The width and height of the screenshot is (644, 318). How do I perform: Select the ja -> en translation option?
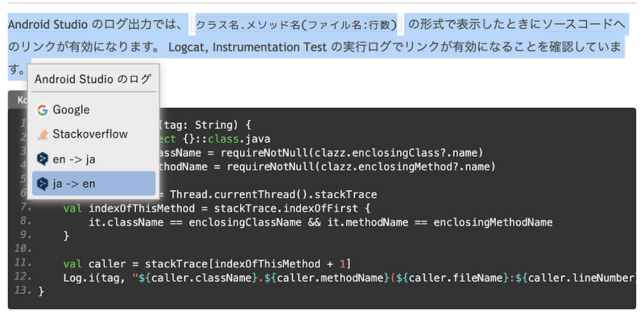(74, 184)
